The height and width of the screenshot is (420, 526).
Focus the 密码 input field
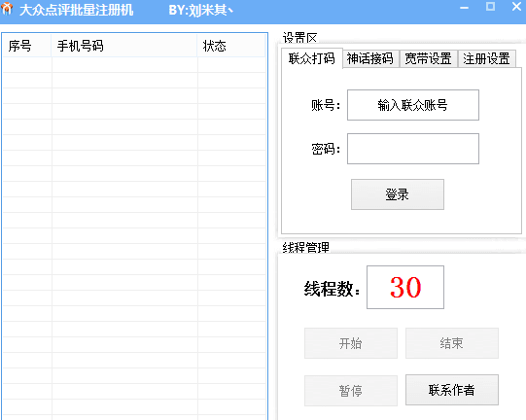click(413, 149)
